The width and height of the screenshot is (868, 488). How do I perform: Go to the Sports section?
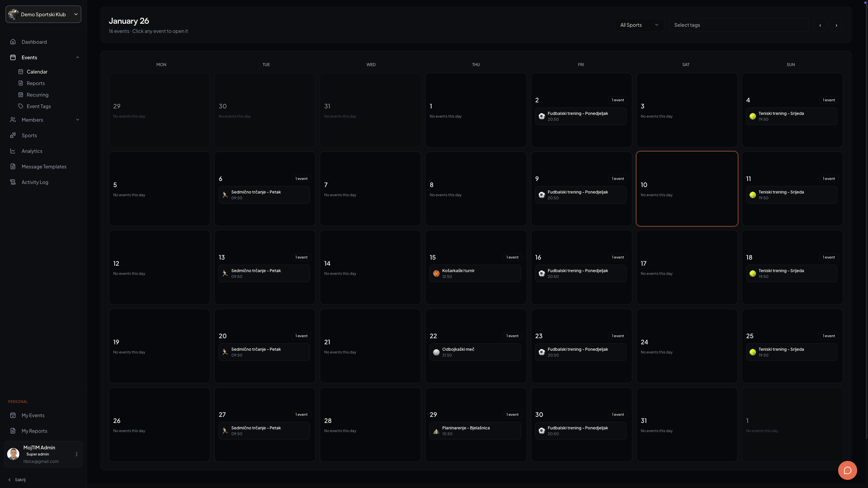pos(29,135)
